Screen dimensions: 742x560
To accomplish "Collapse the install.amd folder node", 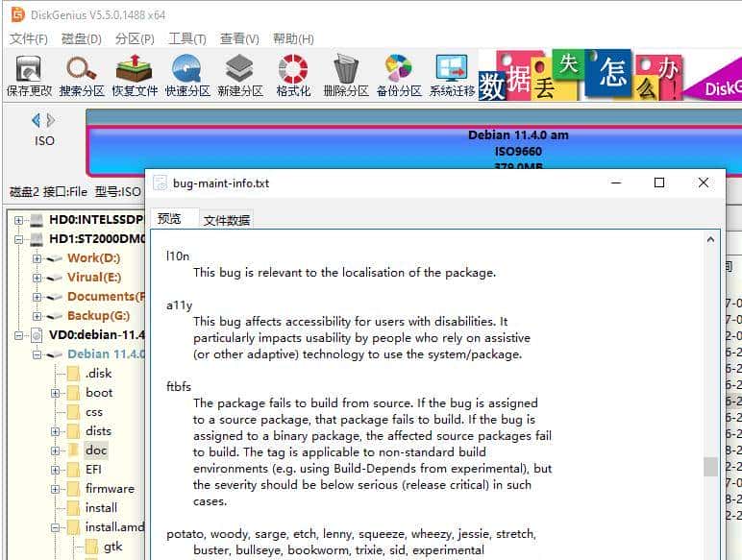I will [x=56, y=527].
